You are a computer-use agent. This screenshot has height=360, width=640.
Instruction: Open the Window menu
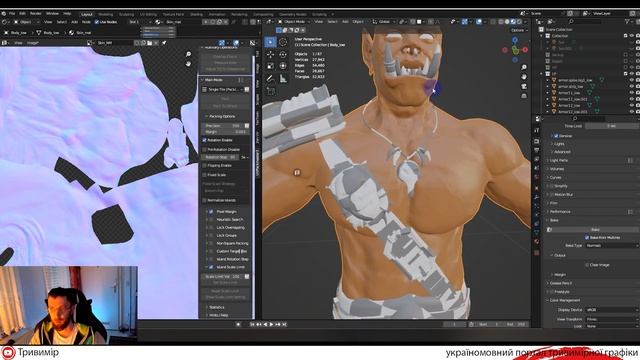[52, 13]
